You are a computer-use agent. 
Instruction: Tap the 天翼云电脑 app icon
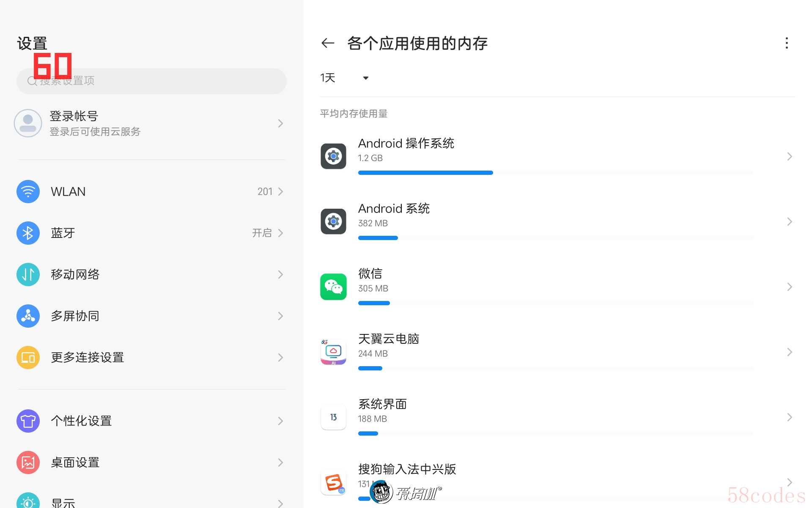pyautogui.click(x=333, y=352)
